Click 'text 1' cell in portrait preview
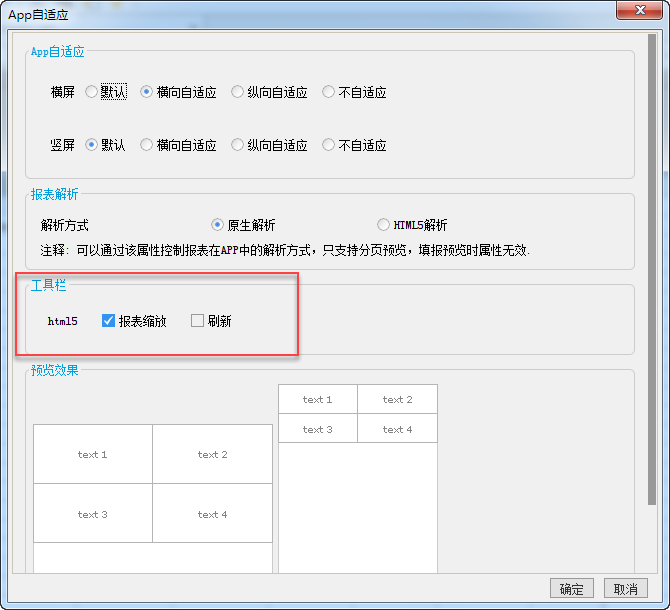The image size is (670, 610). [317, 399]
